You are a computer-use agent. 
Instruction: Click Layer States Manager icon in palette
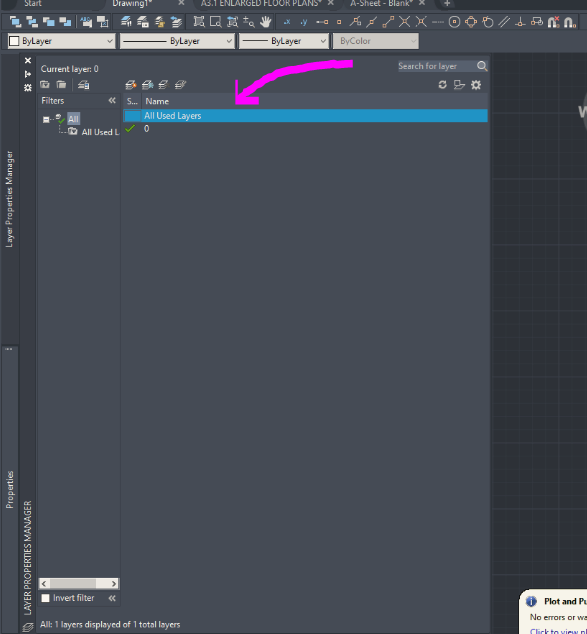(83, 85)
